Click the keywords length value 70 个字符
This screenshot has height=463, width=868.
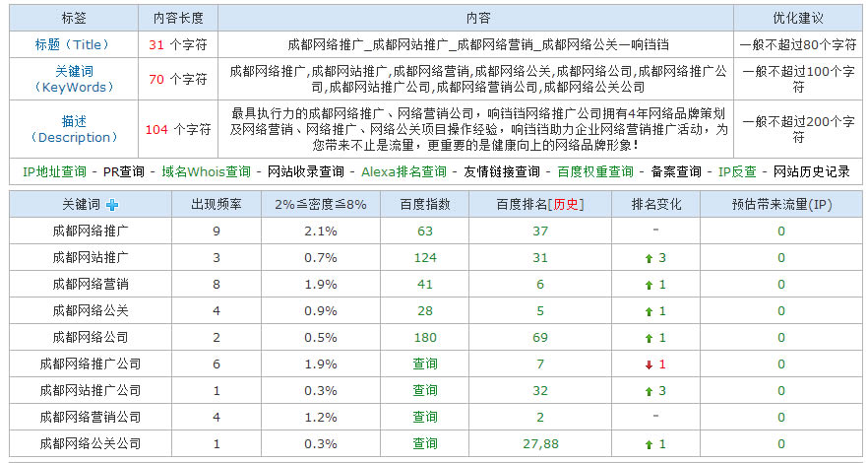click(178, 79)
